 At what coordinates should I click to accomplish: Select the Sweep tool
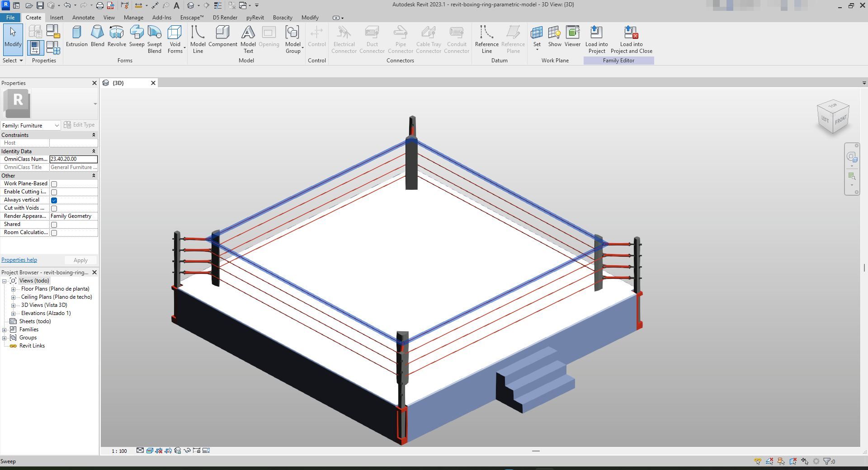tap(137, 36)
